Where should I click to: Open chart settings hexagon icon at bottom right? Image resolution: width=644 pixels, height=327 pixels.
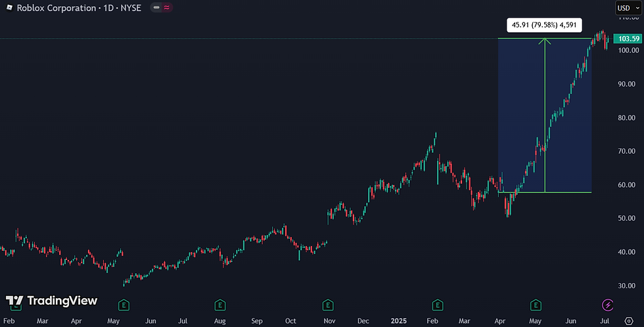(x=629, y=321)
